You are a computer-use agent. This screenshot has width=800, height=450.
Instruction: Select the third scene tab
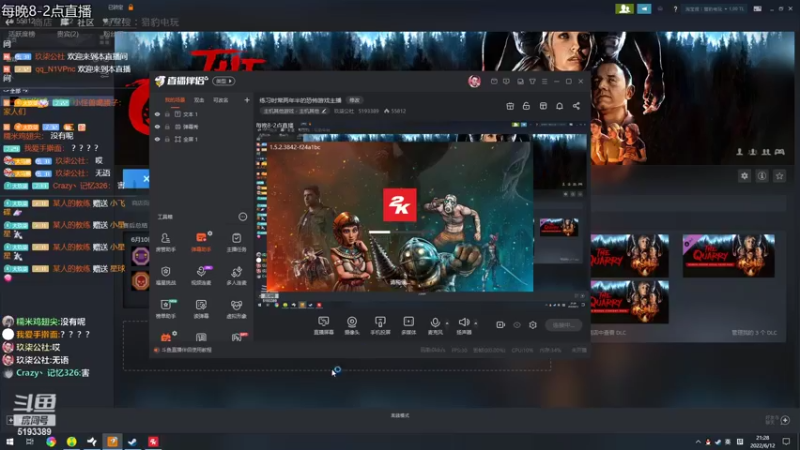click(220, 100)
